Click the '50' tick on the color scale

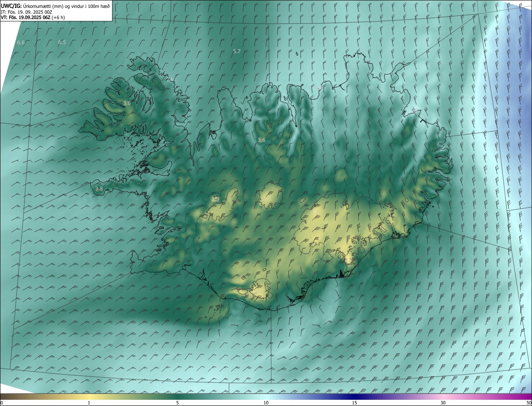[x=529, y=403]
